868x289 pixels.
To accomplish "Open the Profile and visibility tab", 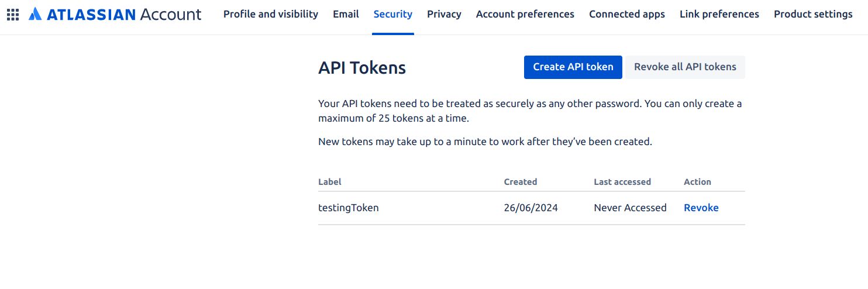I will click(271, 14).
